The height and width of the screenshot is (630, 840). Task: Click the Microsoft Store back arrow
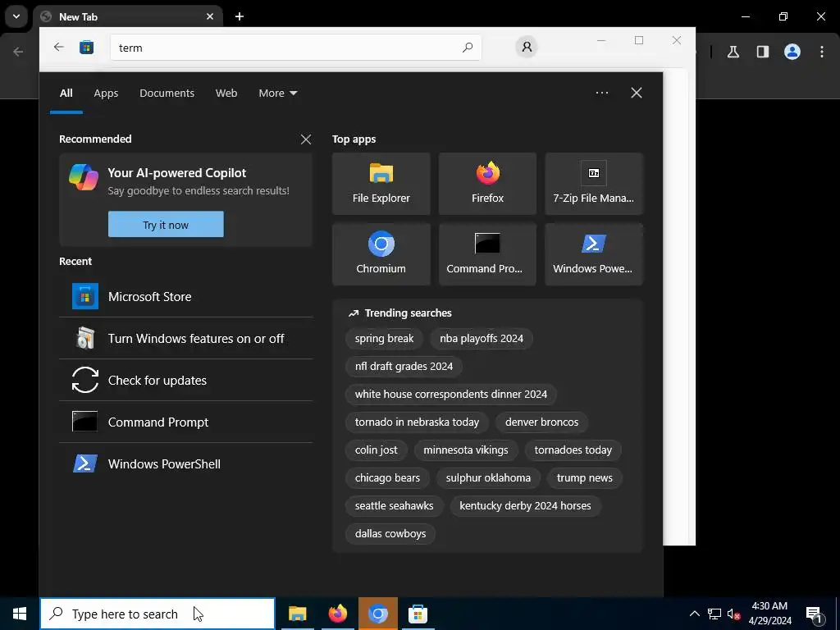tap(59, 47)
